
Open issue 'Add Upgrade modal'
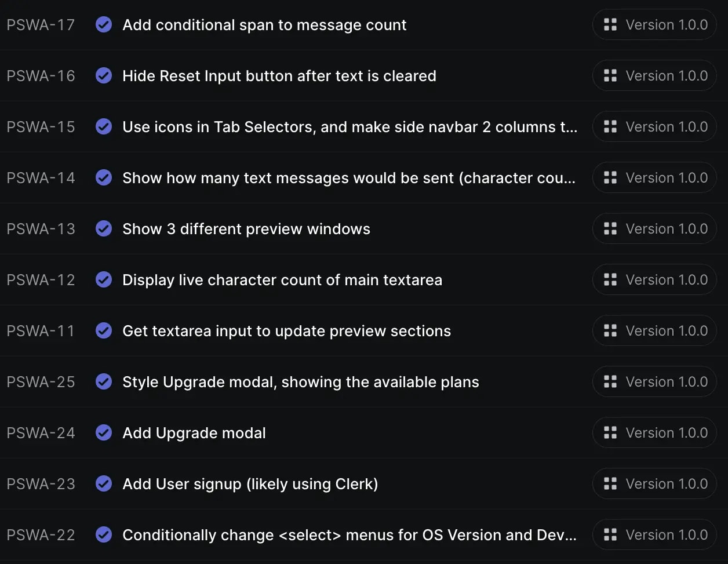click(194, 433)
